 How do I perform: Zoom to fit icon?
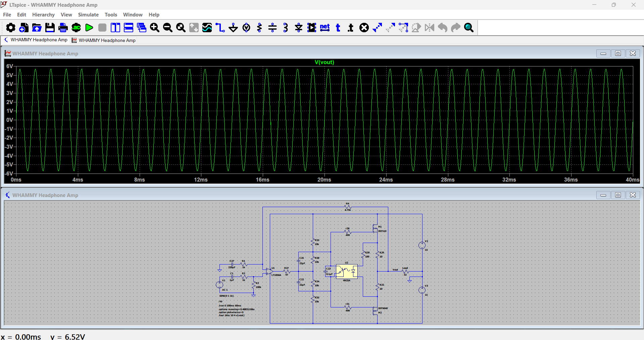click(x=181, y=28)
